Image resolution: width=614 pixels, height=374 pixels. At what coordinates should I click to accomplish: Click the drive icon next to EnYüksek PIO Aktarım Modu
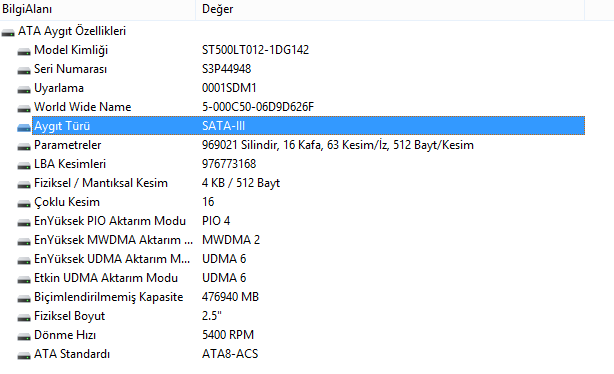point(24,222)
